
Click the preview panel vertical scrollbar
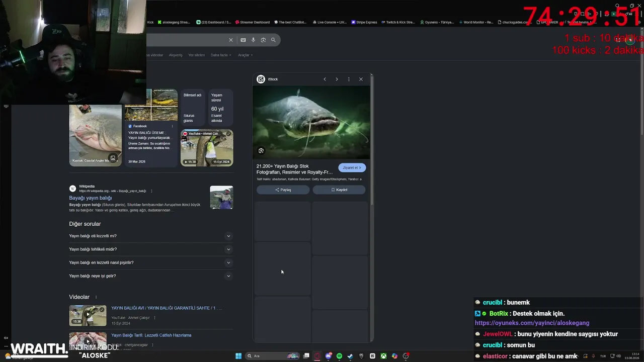click(x=372, y=141)
